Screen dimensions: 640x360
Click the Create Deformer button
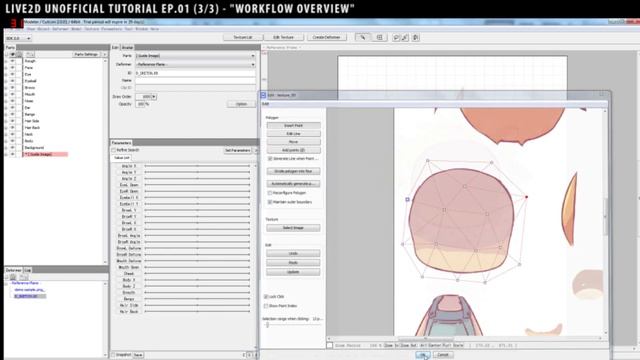point(327,37)
